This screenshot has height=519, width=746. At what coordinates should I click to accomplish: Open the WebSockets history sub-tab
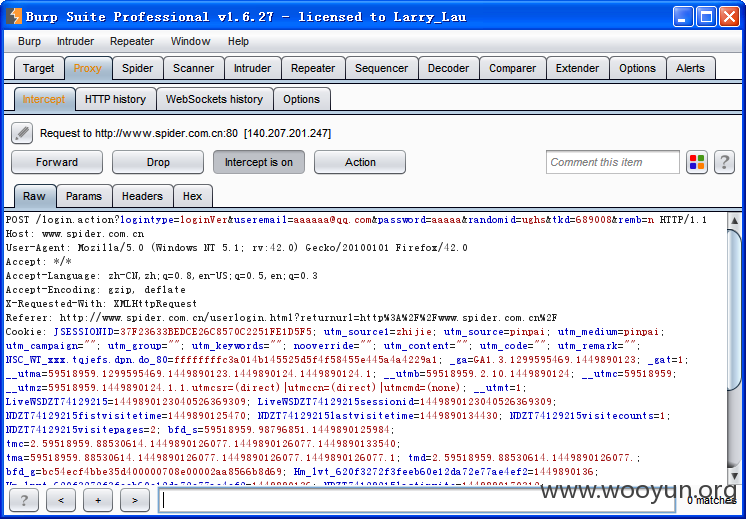214,99
